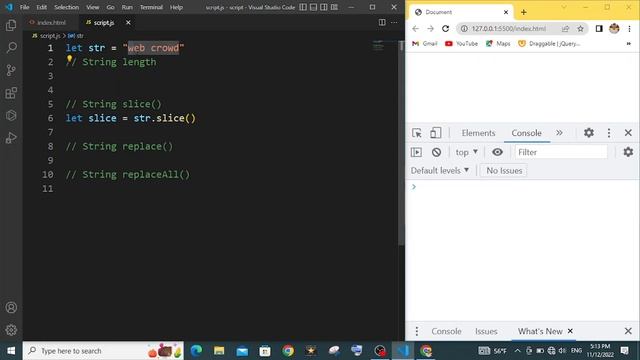Open the Explorer view in VS Code
Image resolution: width=640 pixels, height=360 pixels.
11,25
